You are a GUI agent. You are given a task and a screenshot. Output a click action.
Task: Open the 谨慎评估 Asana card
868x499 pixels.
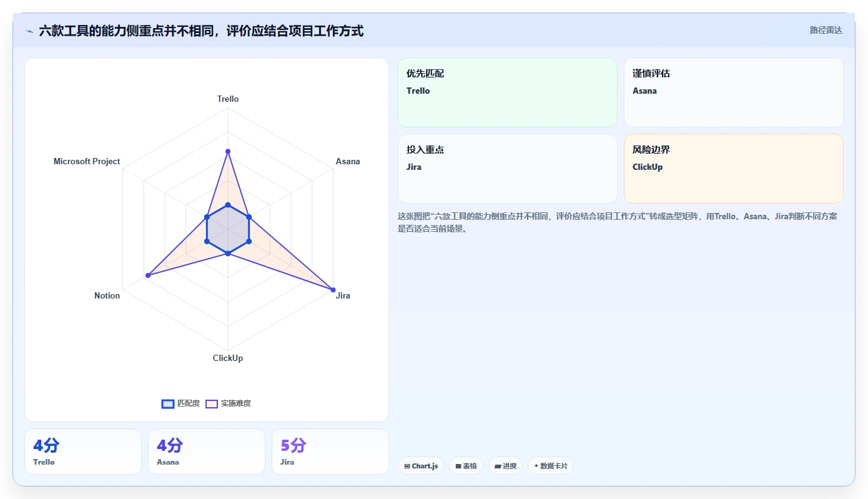click(734, 92)
